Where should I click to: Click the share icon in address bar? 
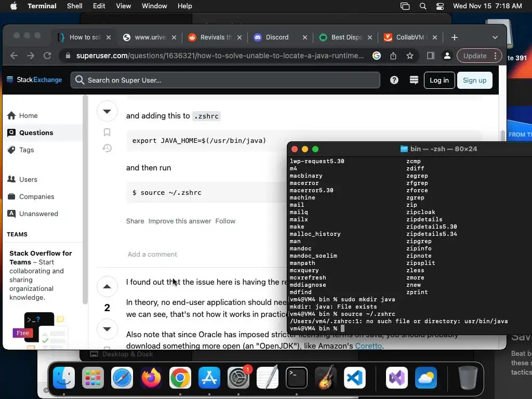coord(393,56)
